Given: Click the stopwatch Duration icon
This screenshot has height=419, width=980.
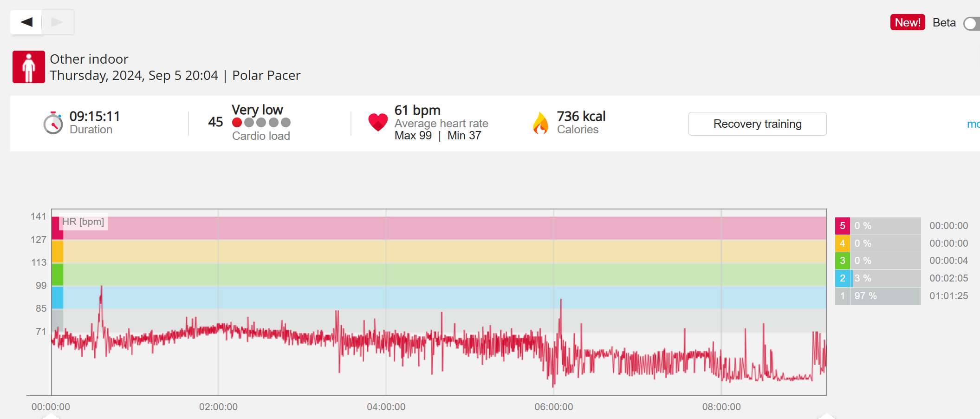Looking at the screenshot, I should click(x=53, y=124).
